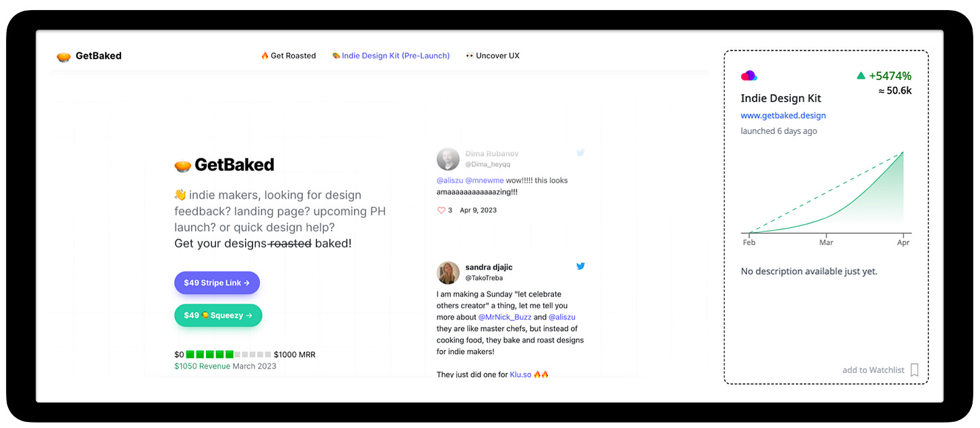Click the Mar label on chart axis

(827, 242)
